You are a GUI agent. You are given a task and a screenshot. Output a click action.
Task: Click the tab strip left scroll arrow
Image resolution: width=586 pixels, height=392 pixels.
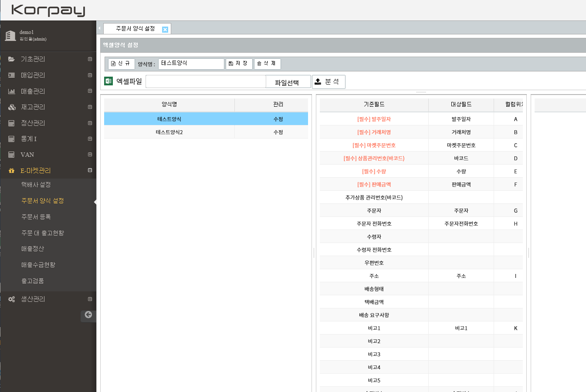[x=99, y=28]
